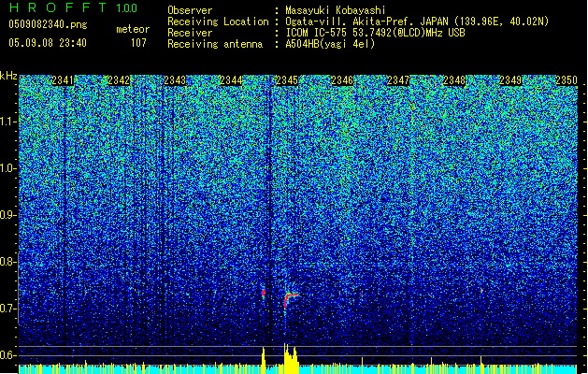This screenshot has width=588, height=374.
Task: Click the 0.6 frequency axis label
Action: click(7, 355)
